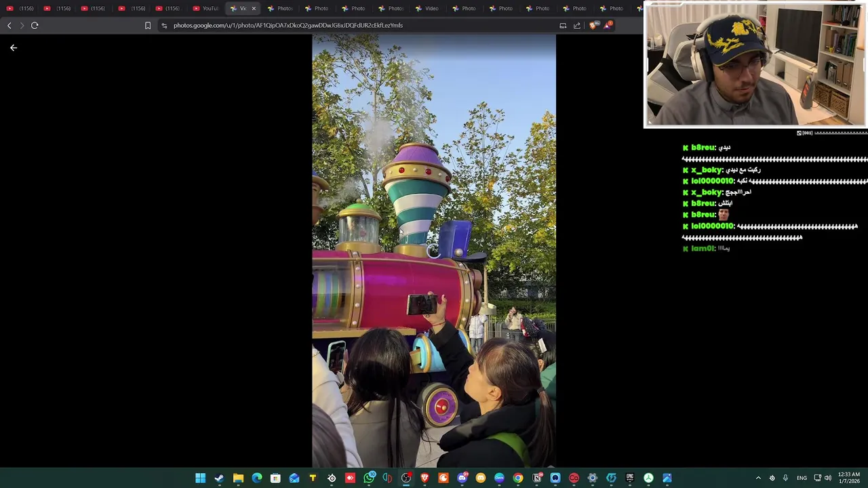Click the browser back button
The image size is (868, 488).
[x=9, y=25]
